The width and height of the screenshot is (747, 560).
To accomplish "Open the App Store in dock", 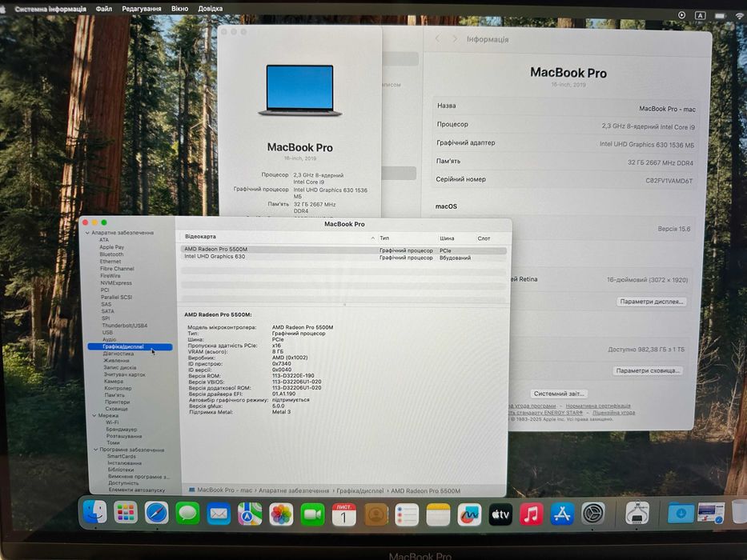I will (562, 514).
